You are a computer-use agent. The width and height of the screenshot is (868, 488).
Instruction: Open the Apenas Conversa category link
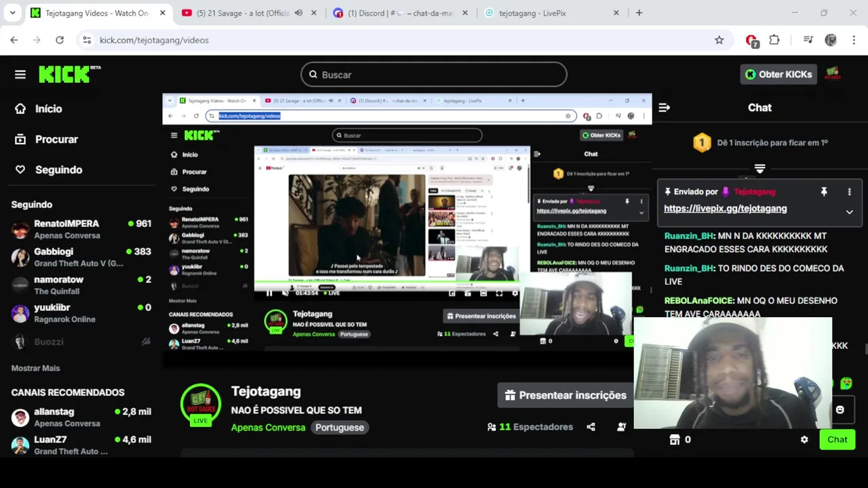[268, 428]
